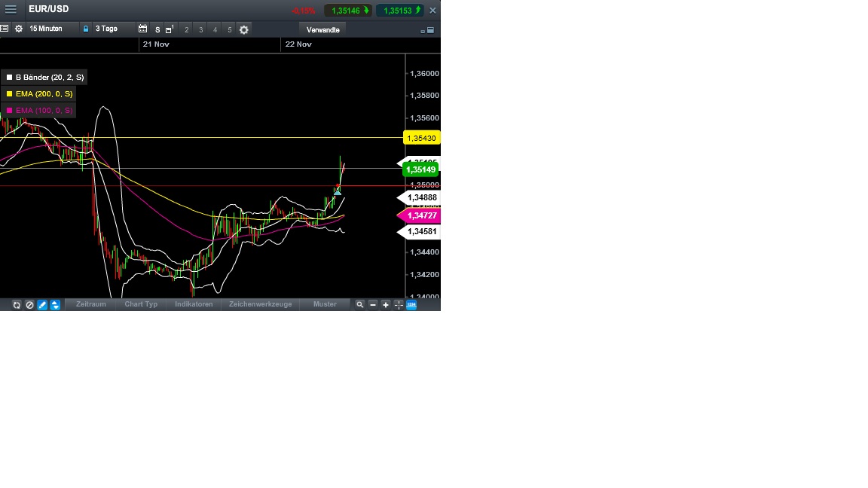The width and height of the screenshot is (868, 488).
Task: Click the magnifier zoom icon
Action: pos(360,304)
